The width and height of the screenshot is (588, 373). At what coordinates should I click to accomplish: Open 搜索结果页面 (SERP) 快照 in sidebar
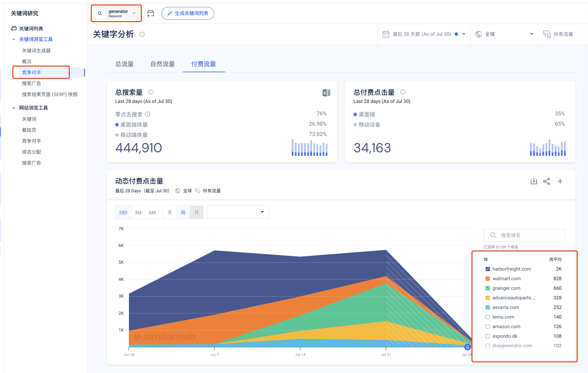tap(50, 94)
